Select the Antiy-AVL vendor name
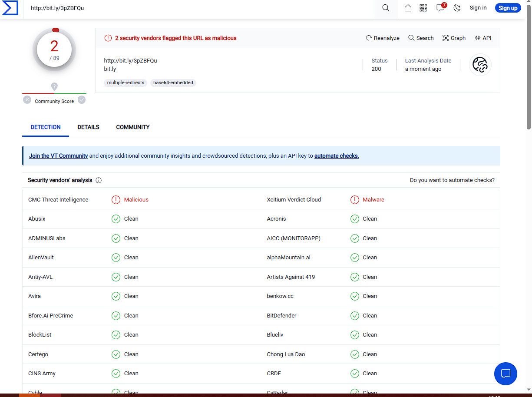This screenshot has height=397, width=532. [x=40, y=277]
